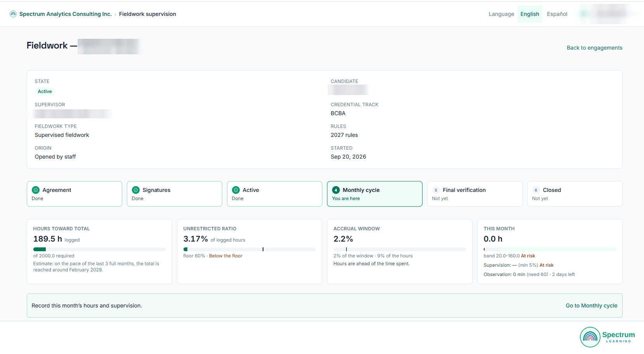Click the 'Sep 20, 2026' started date
The image size is (644, 354).
click(348, 157)
